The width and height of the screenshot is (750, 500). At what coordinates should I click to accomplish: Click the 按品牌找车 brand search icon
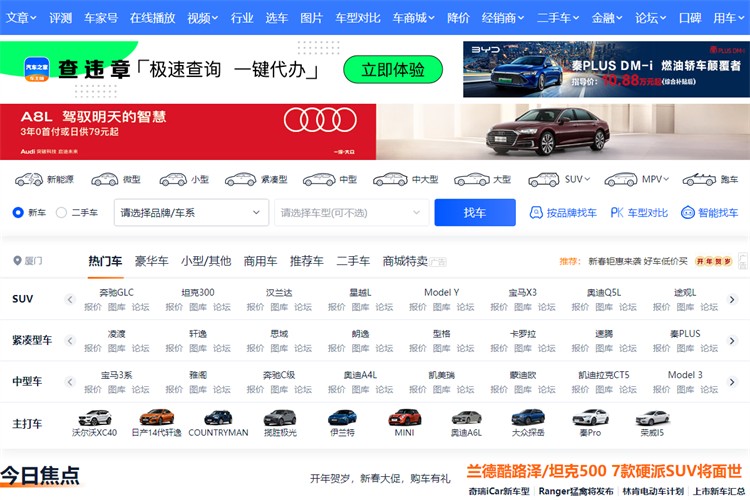(x=536, y=212)
